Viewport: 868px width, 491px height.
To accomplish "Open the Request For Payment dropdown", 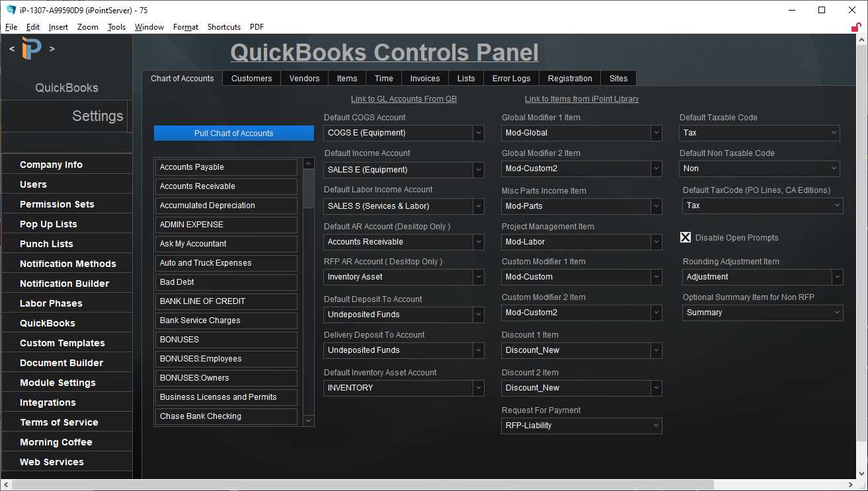I will [582, 426].
